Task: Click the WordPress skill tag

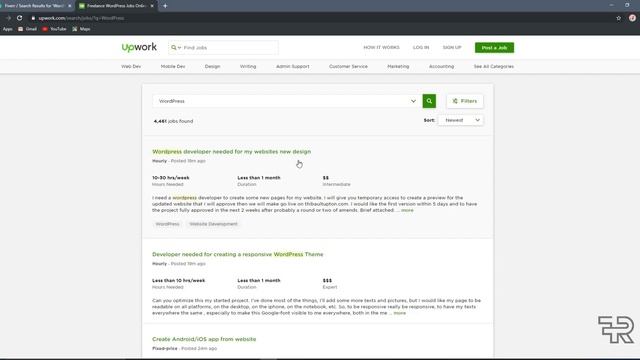Action: 167,224
